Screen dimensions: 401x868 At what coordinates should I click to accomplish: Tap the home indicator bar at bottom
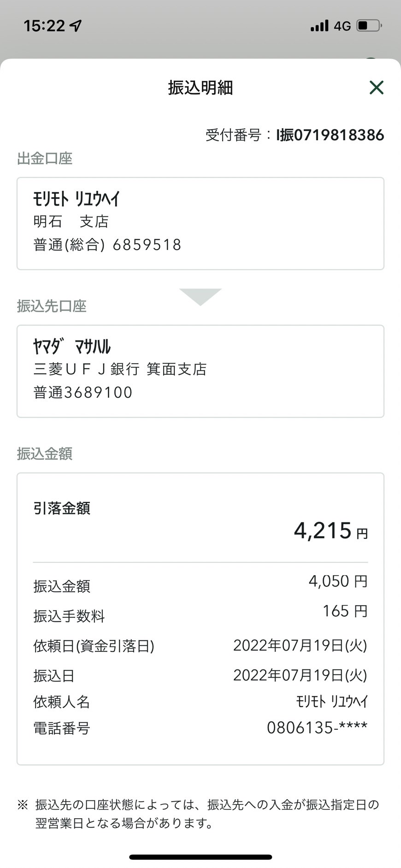click(x=200, y=857)
